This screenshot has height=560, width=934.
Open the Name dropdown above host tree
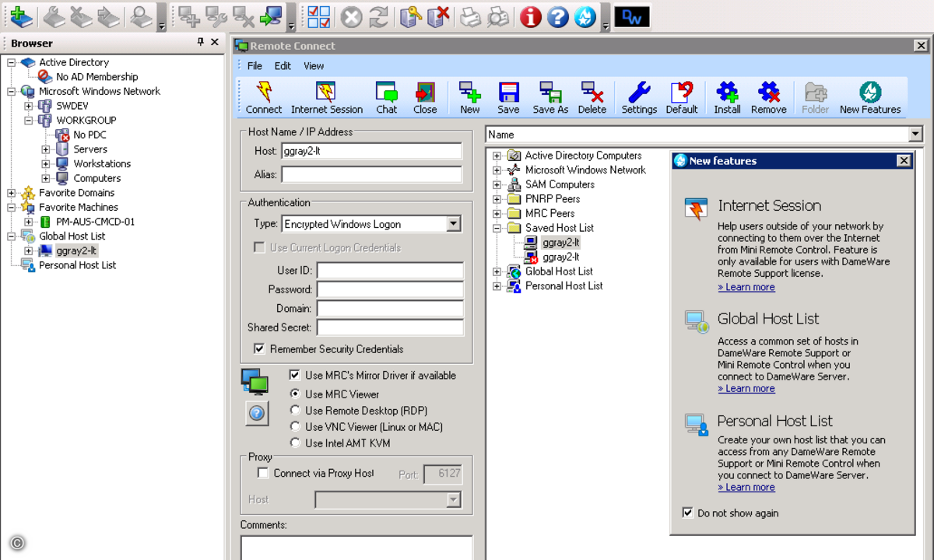[x=915, y=135]
